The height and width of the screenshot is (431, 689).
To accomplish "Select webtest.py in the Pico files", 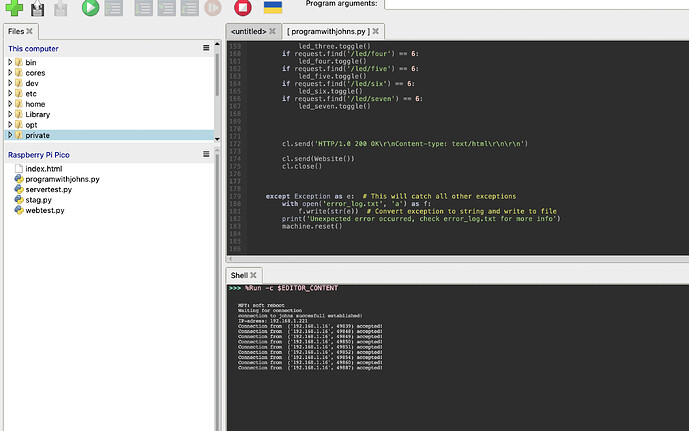I will pyautogui.click(x=45, y=210).
